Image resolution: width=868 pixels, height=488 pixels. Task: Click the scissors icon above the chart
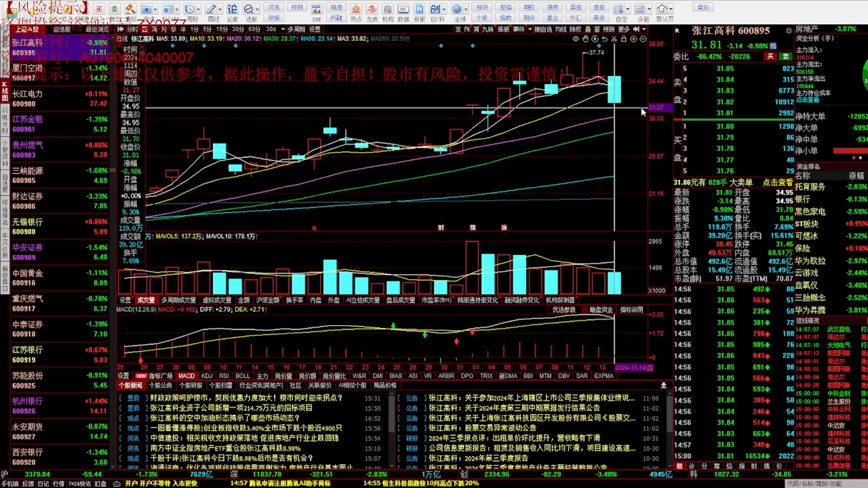tap(614, 39)
